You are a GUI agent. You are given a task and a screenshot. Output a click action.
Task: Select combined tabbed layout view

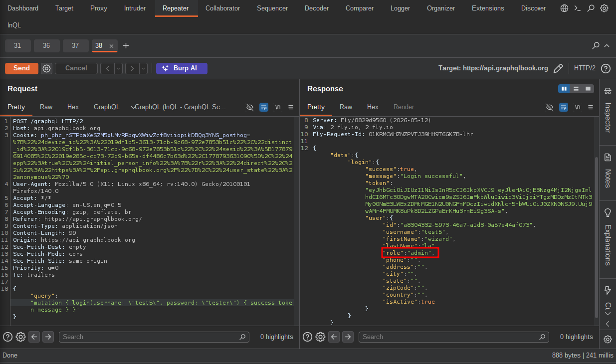588,89
